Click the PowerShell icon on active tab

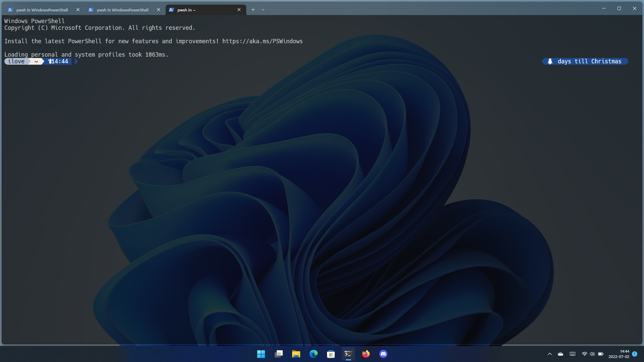(x=171, y=10)
